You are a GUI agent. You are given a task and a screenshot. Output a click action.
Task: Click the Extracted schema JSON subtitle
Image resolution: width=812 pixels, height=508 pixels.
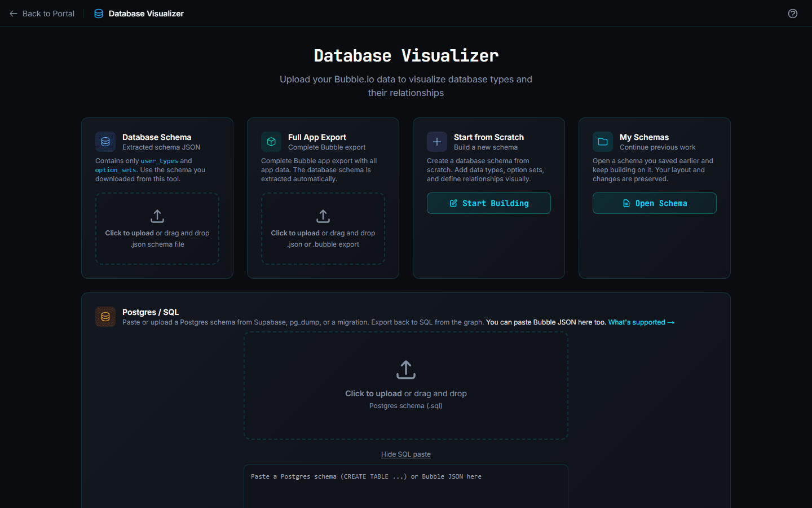(161, 147)
